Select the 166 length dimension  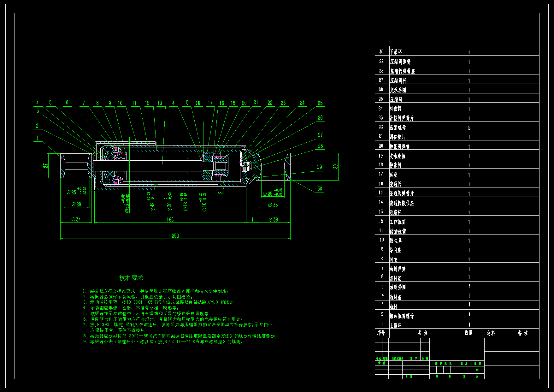170,219
